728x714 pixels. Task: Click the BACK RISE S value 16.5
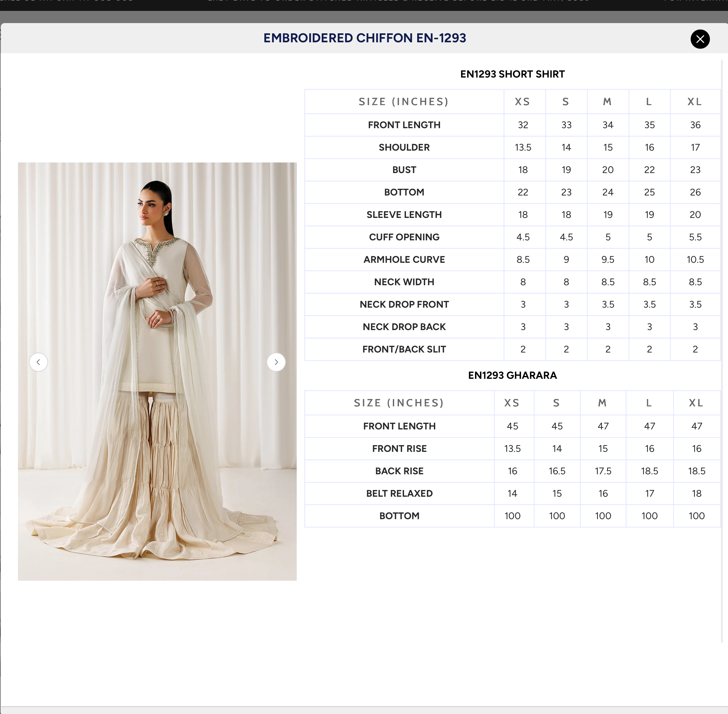[x=557, y=471]
